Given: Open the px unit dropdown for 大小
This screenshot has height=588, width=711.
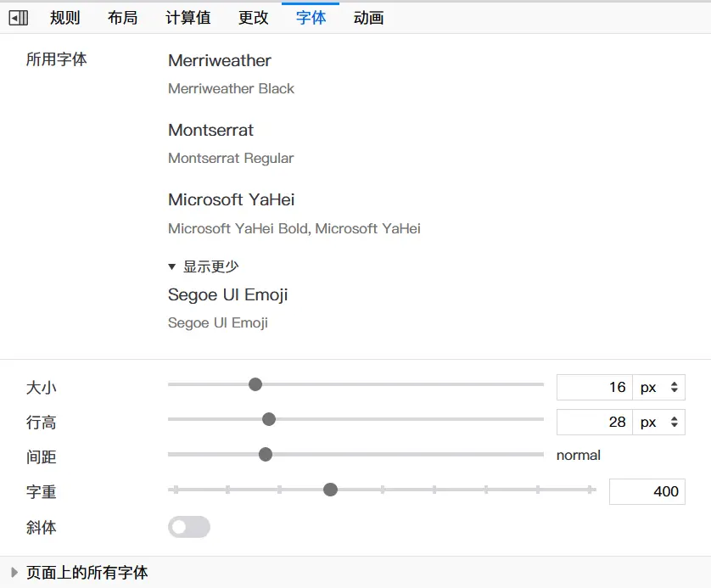Looking at the screenshot, I should [x=659, y=387].
